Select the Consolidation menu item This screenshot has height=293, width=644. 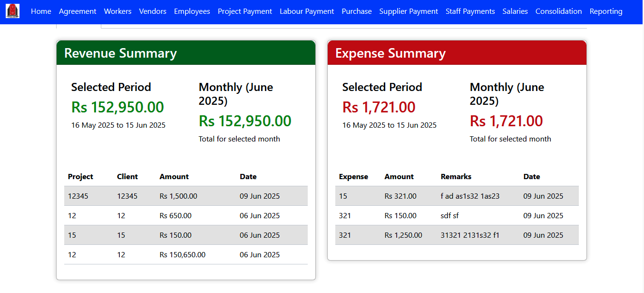[x=558, y=11]
